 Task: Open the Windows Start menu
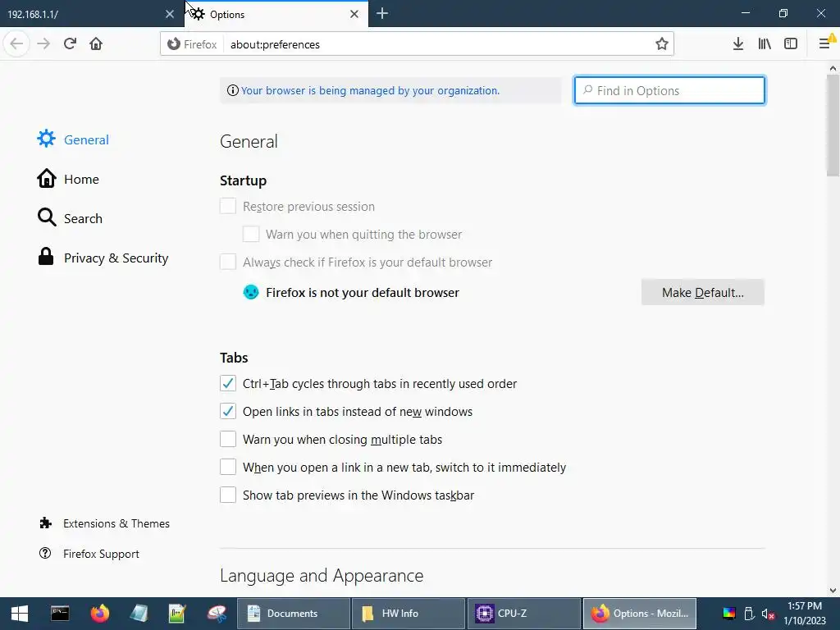pyautogui.click(x=20, y=614)
